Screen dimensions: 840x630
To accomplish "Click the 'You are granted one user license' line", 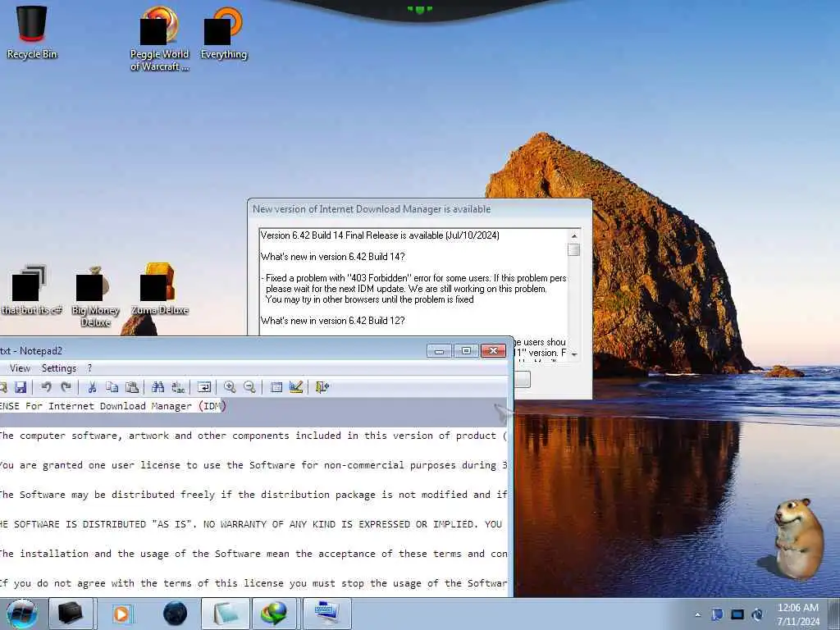I will (253, 465).
